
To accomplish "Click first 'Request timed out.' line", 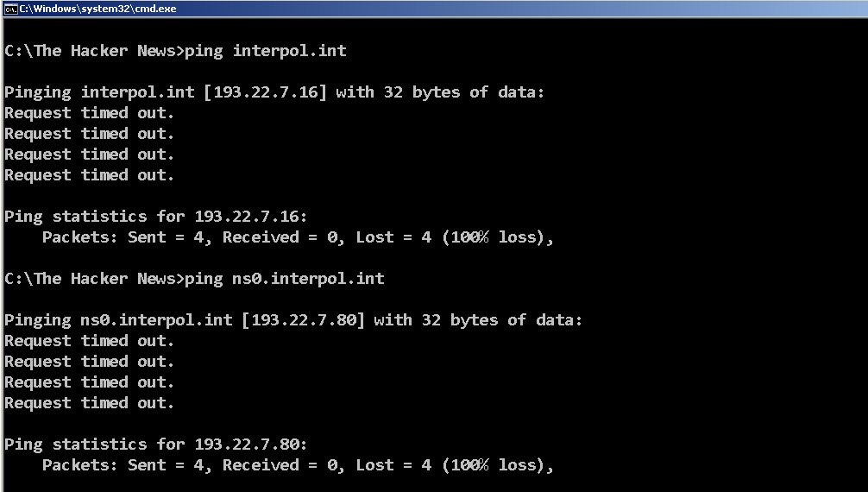I will coord(89,113).
